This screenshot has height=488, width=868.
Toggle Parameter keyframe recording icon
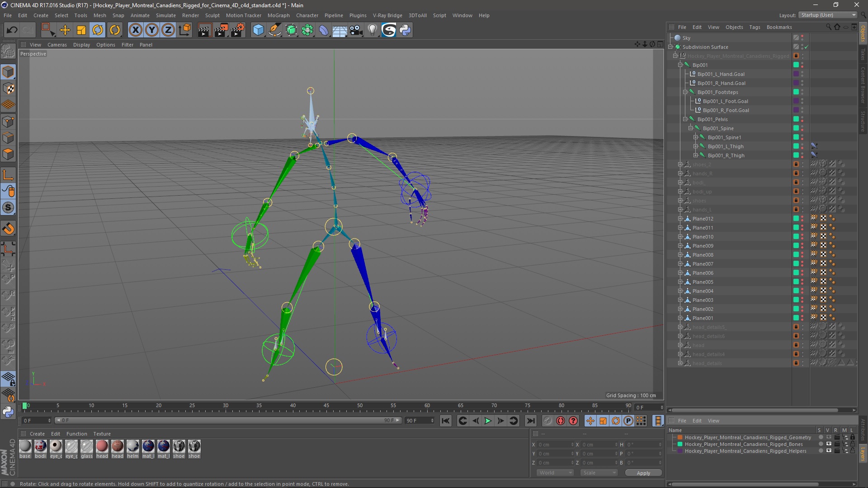point(628,421)
